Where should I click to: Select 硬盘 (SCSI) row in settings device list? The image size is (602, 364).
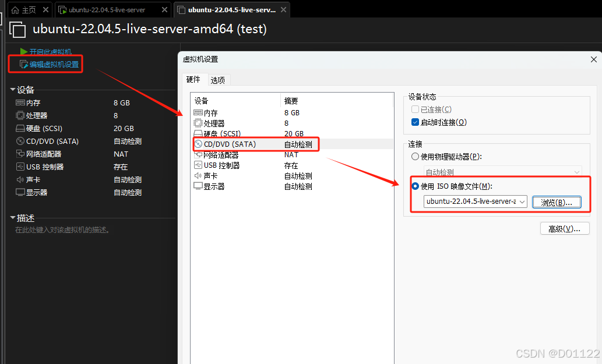(x=293, y=133)
